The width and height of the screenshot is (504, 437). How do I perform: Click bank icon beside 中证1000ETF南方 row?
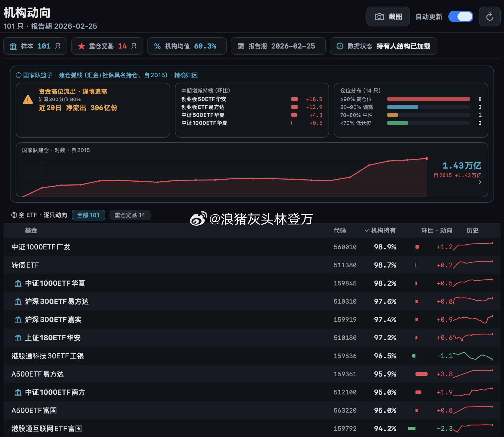(x=18, y=392)
